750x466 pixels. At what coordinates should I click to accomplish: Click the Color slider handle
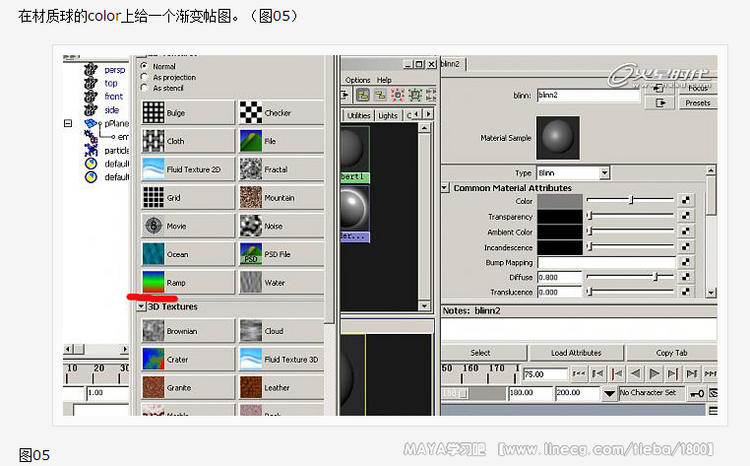coord(631,200)
